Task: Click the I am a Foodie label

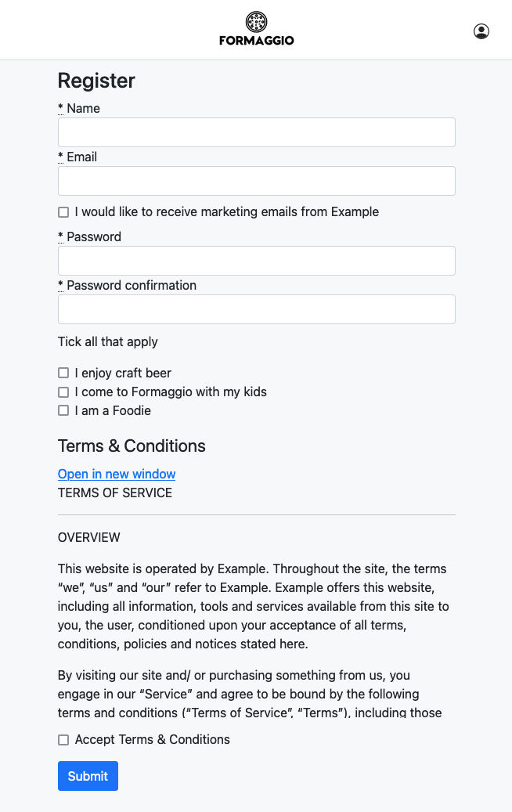Action: 113,410
